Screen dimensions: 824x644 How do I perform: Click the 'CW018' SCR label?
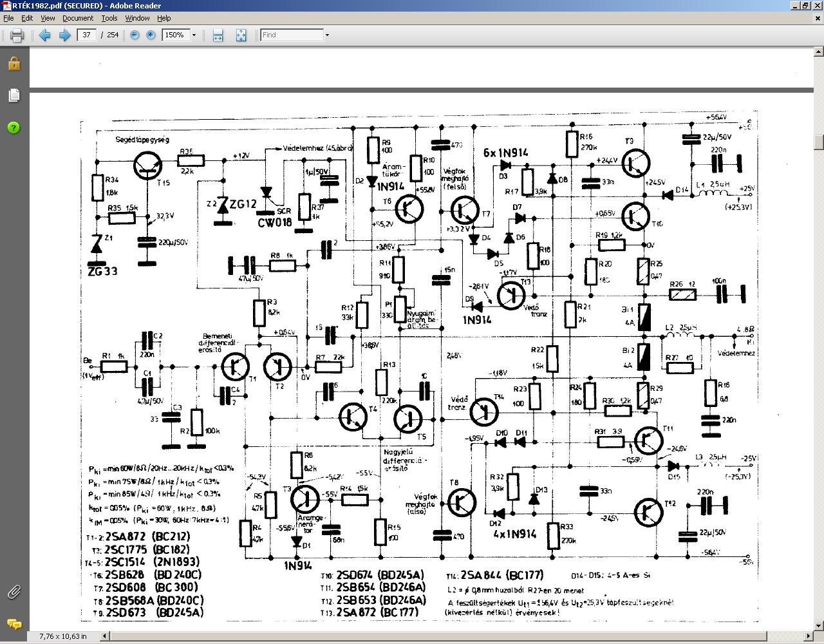(x=276, y=223)
